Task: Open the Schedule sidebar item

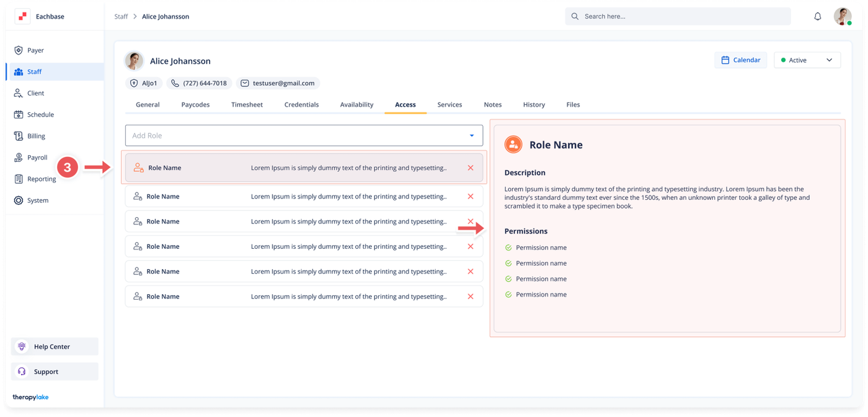Action: point(40,115)
